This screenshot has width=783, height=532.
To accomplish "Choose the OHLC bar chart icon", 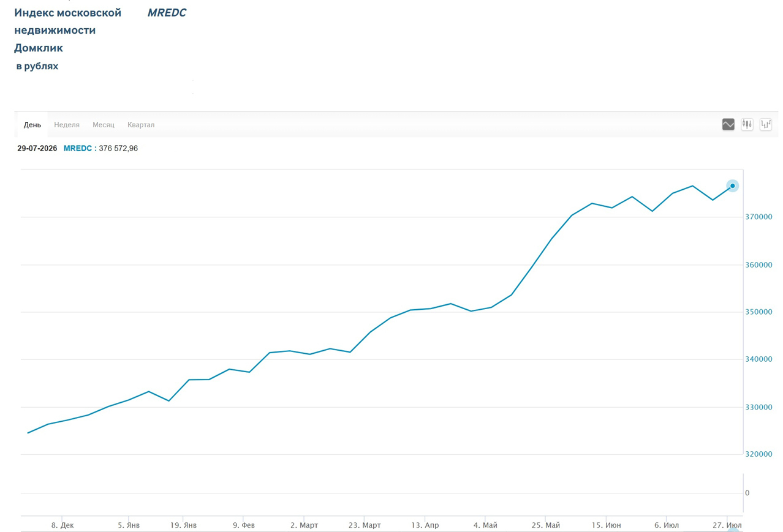I will pos(766,124).
